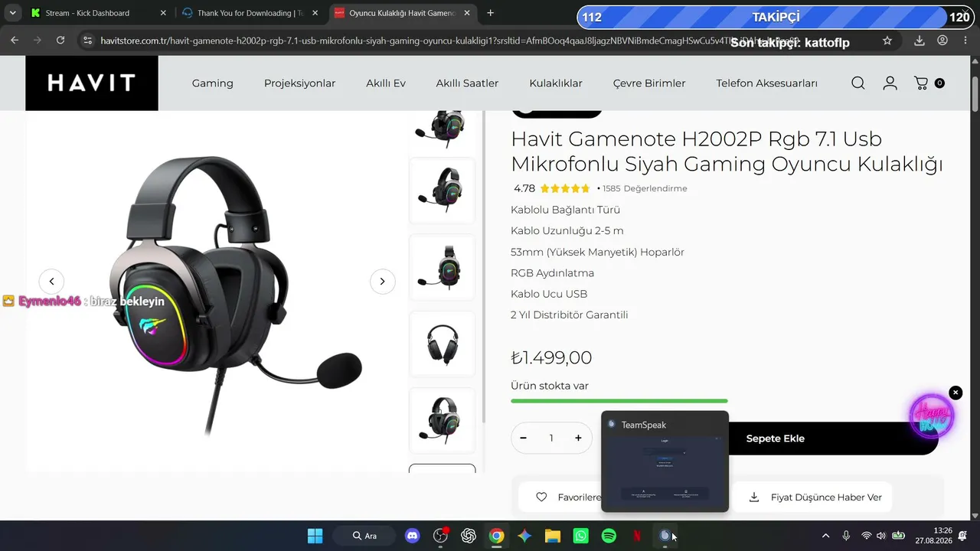Show hidden system tray icons

[x=825, y=536]
